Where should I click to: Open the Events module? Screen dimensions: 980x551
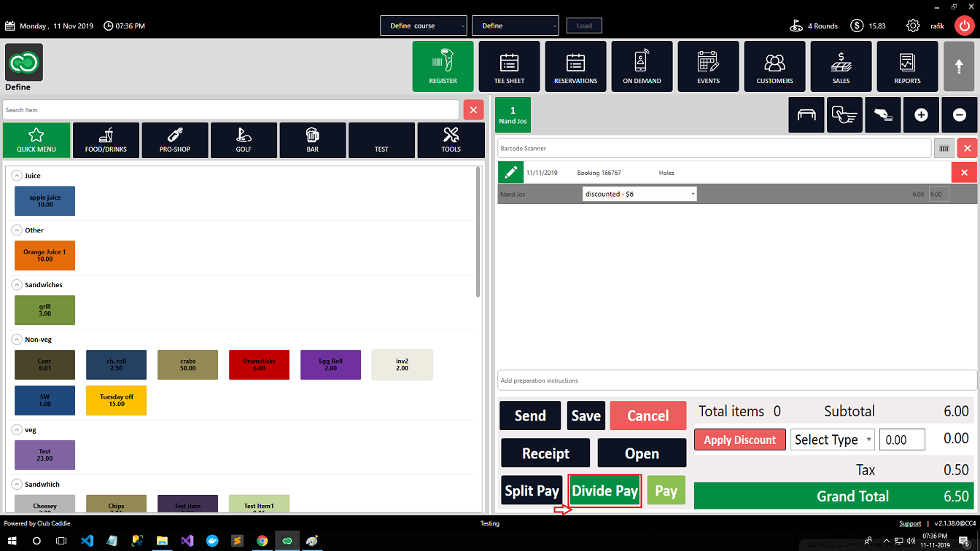pos(708,66)
